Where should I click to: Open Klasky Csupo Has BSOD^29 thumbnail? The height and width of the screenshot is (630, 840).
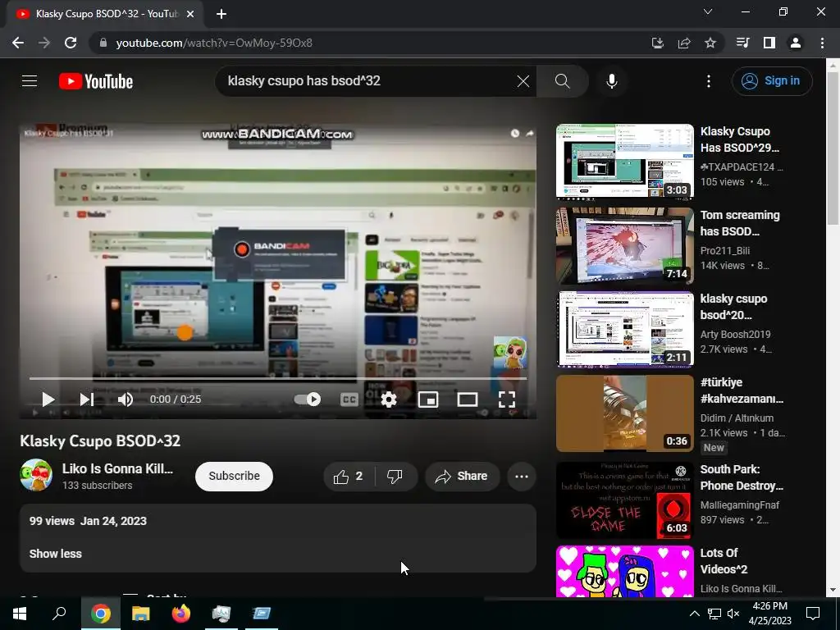tap(624, 162)
